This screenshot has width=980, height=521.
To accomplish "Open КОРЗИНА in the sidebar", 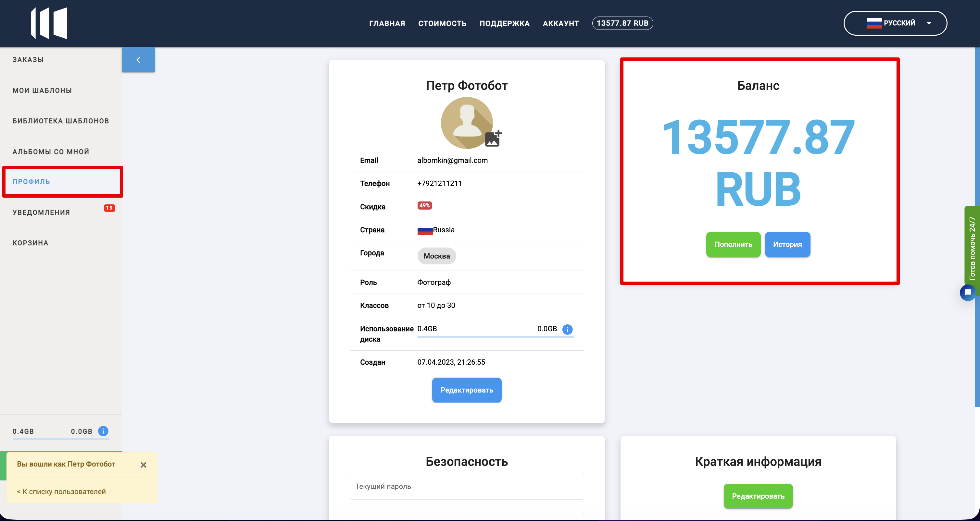I will pos(31,243).
